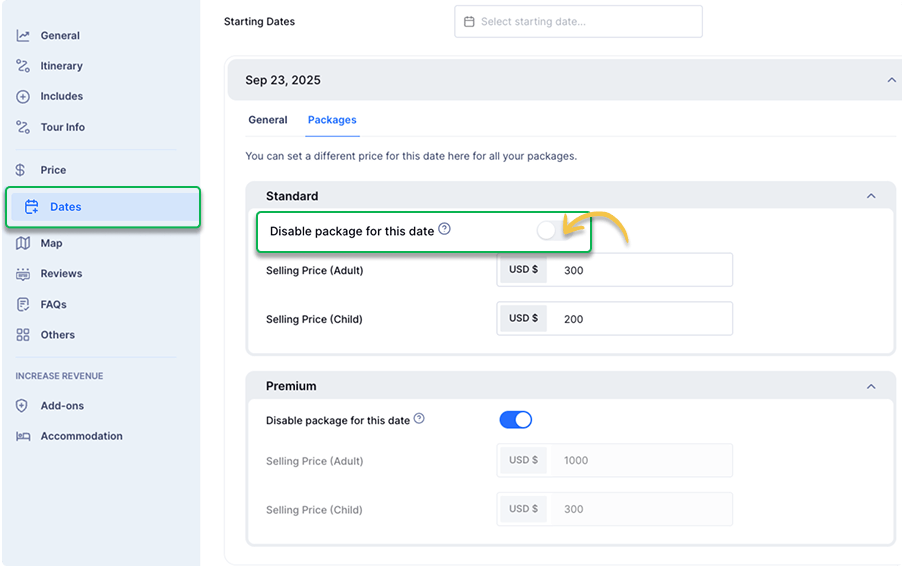
Task: Switch to the General tab under date
Action: point(267,120)
